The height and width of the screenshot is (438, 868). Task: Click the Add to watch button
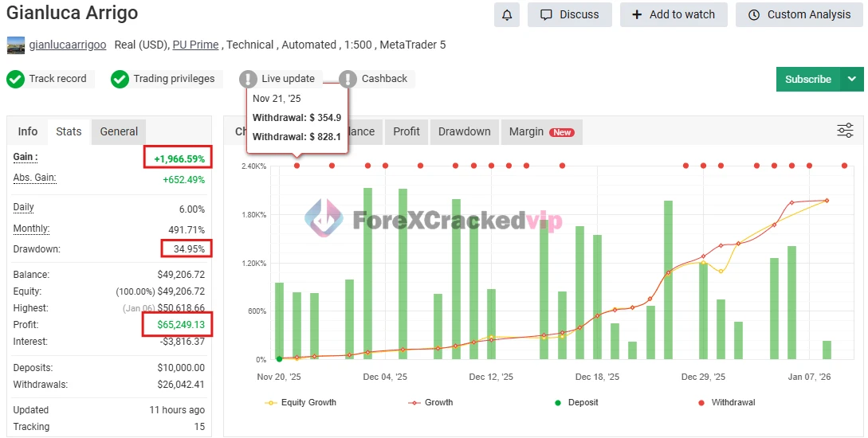point(673,14)
